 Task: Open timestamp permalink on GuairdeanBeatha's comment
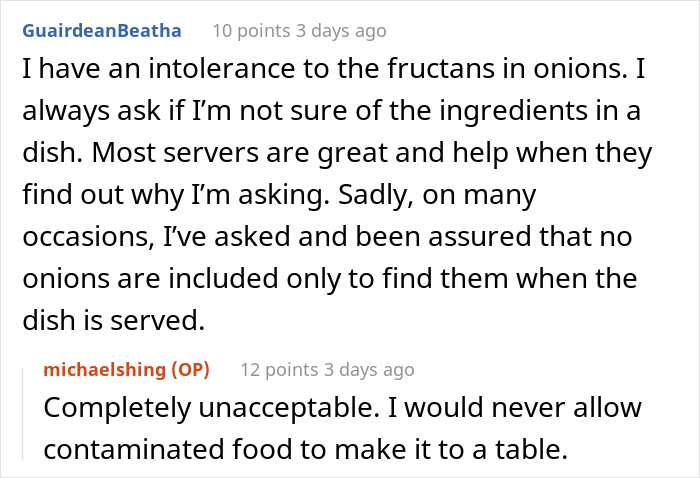(342, 31)
